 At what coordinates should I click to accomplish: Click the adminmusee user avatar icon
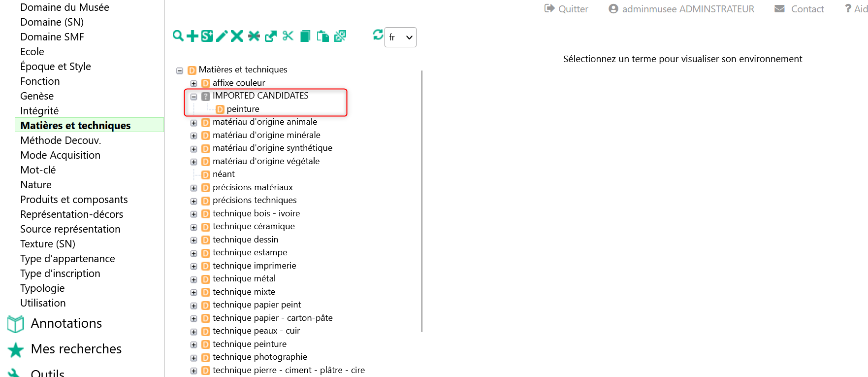613,8
